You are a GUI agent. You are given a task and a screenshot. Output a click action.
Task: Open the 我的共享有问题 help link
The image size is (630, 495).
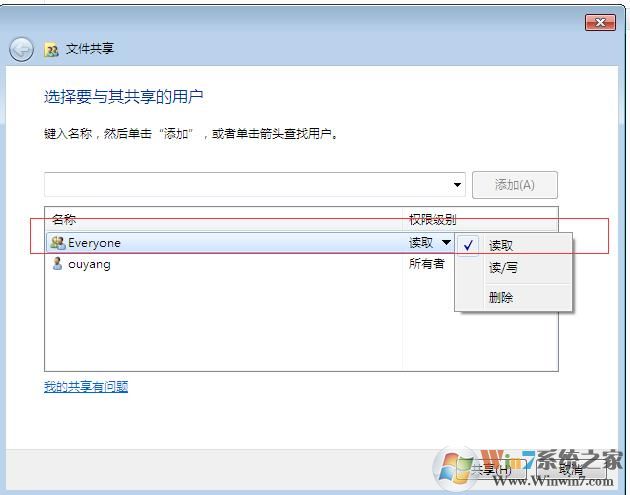coord(86,387)
